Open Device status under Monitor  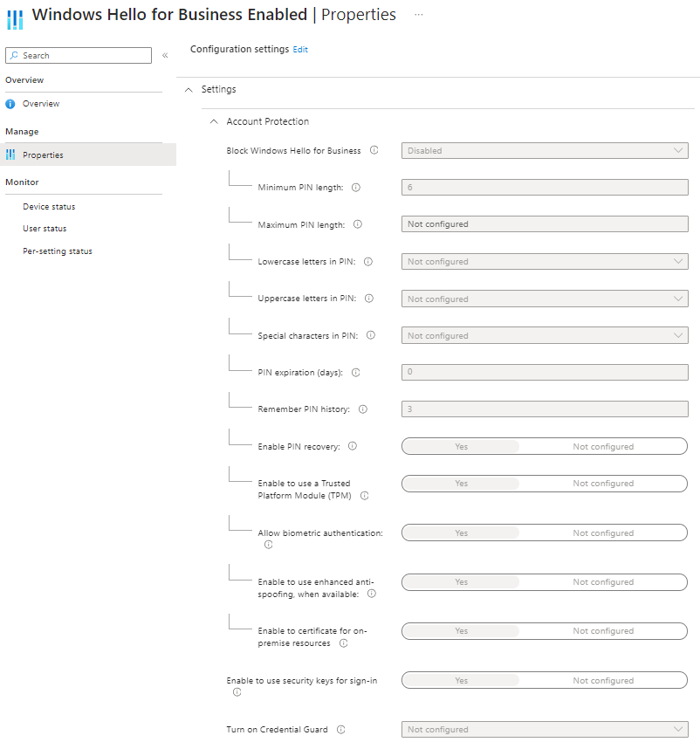click(x=49, y=206)
